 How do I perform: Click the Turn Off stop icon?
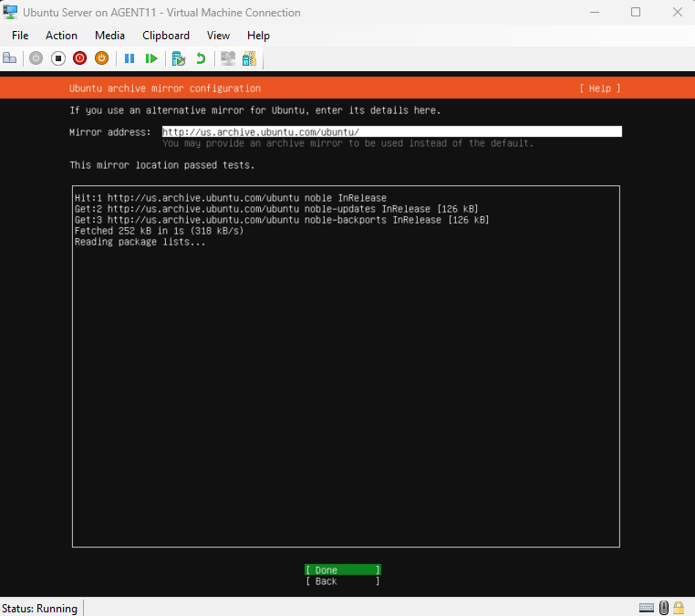[x=57, y=58]
